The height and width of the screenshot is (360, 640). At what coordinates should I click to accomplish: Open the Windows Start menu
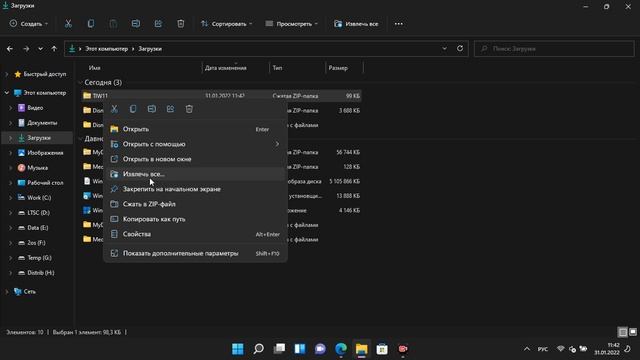(238, 349)
